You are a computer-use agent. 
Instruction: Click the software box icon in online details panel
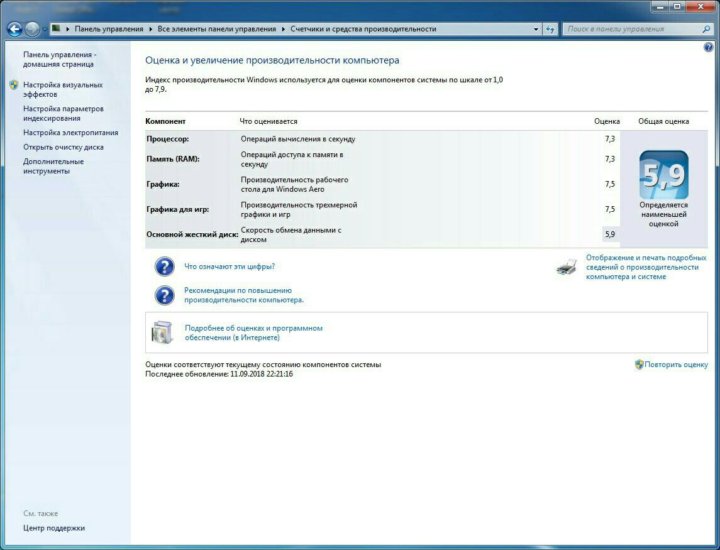(x=163, y=333)
